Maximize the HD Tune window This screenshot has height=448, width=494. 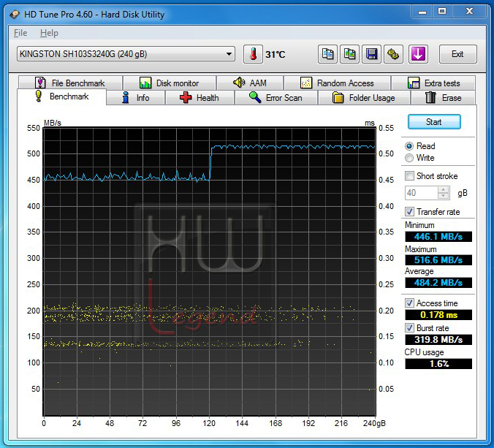click(442, 12)
